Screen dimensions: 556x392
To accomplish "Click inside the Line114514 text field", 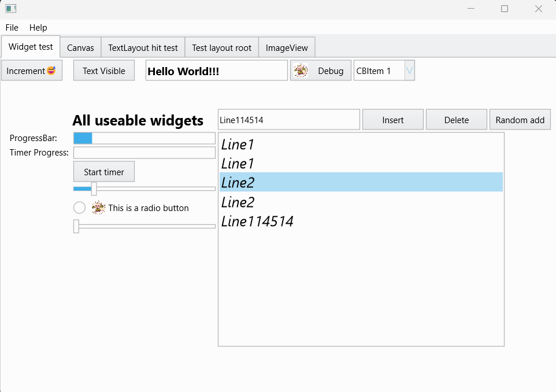I will coord(288,119).
